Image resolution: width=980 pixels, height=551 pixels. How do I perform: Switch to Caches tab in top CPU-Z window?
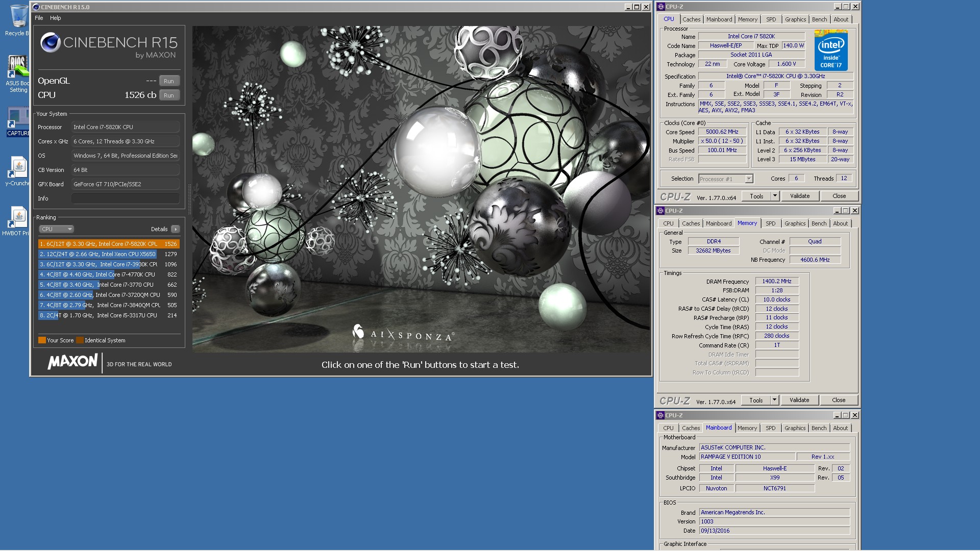click(692, 19)
